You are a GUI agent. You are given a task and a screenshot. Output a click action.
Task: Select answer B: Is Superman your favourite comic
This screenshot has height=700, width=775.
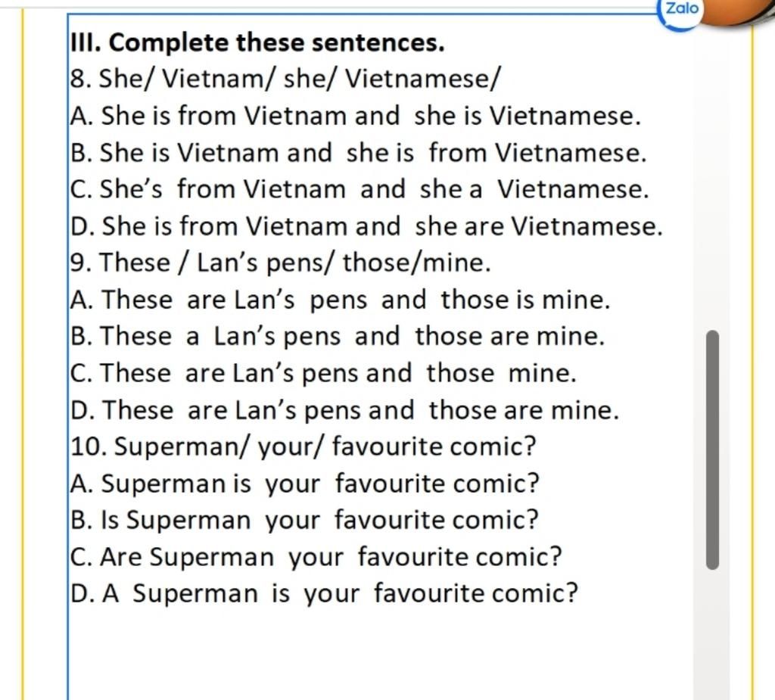(303, 520)
